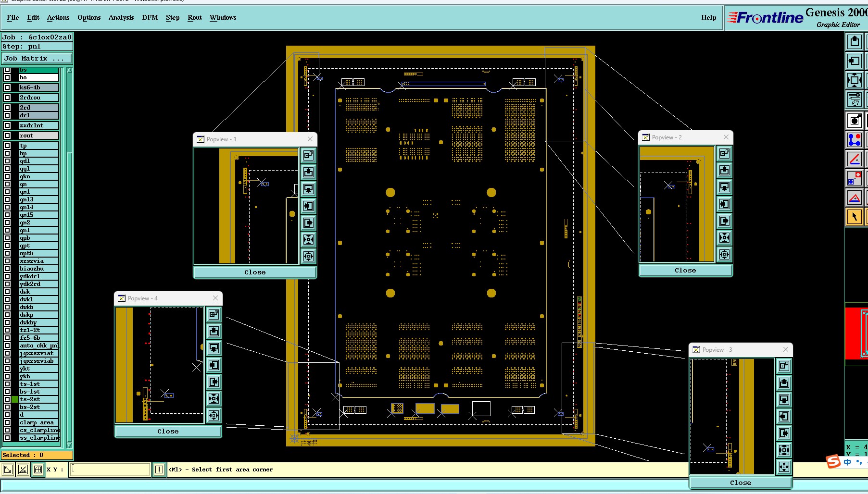868x494 pixels.
Task: Open the Rout menu
Action: [195, 17]
